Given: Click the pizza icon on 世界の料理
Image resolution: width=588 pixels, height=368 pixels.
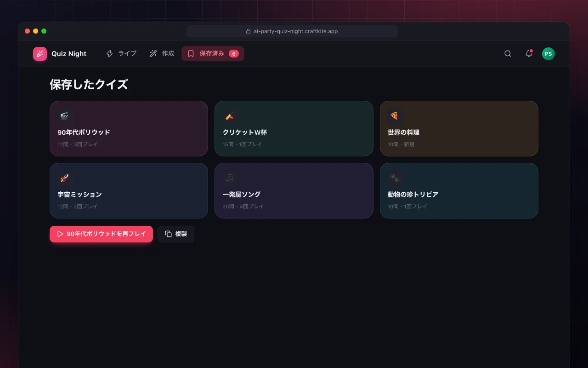Looking at the screenshot, I should (395, 116).
